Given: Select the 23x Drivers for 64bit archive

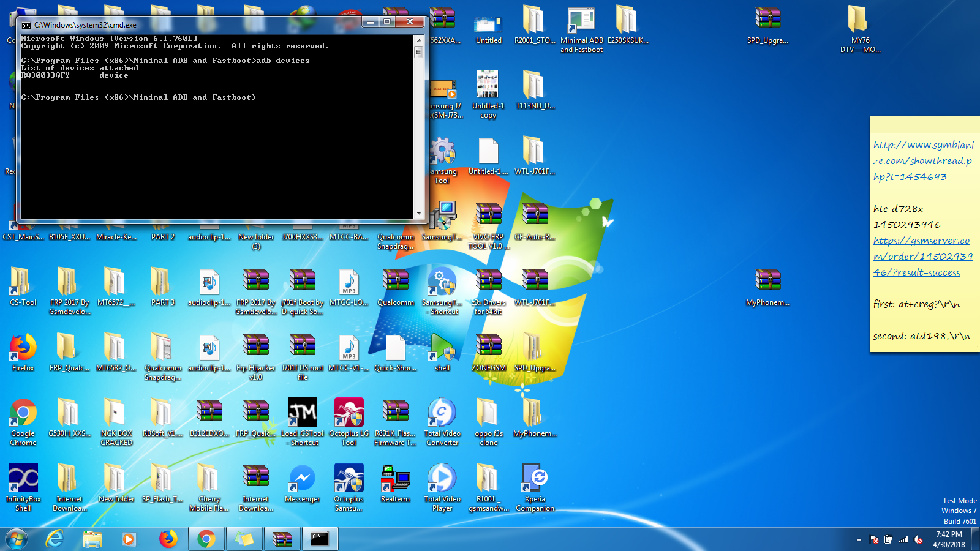Looking at the screenshot, I should pyautogui.click(x=488, y=291).
